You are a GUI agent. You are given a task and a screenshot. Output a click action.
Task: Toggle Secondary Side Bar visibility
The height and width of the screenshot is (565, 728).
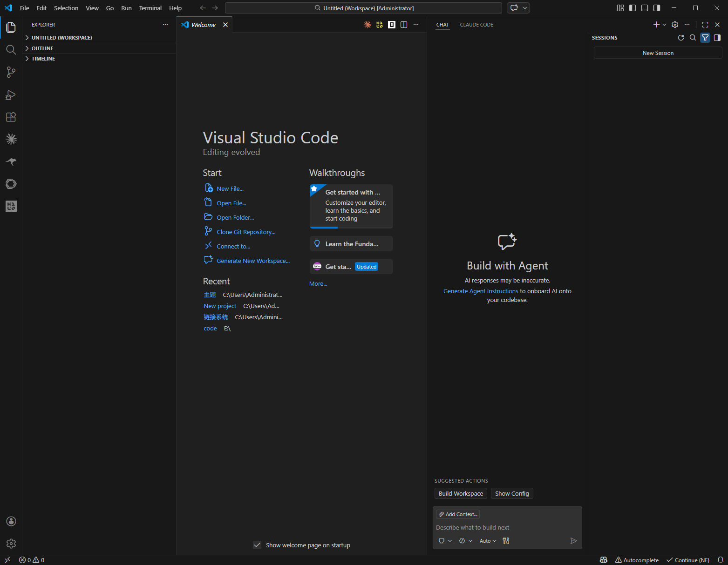click(657, 8)
